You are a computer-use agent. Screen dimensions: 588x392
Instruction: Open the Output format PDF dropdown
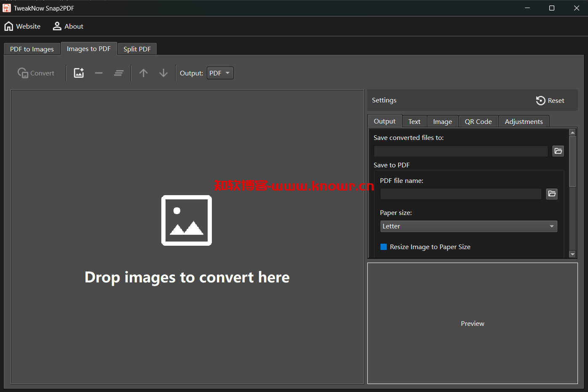tap(220, 73)
